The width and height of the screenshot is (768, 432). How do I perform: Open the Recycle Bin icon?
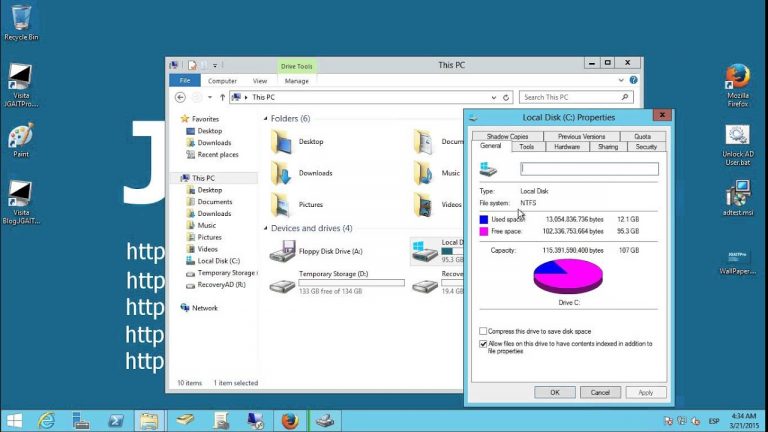tap(21, 23)
